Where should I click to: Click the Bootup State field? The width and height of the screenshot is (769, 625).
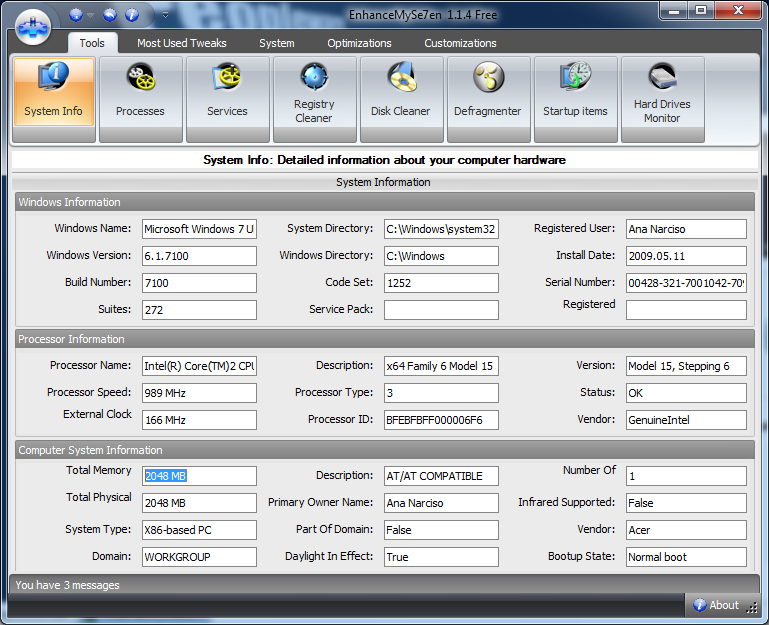pyautogui.click(x=686, y=557)
